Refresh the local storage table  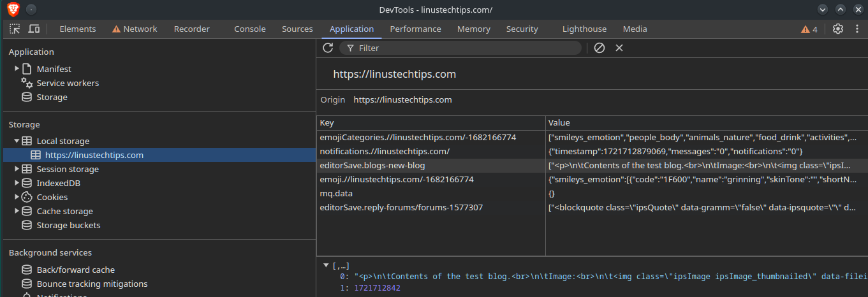328,48
